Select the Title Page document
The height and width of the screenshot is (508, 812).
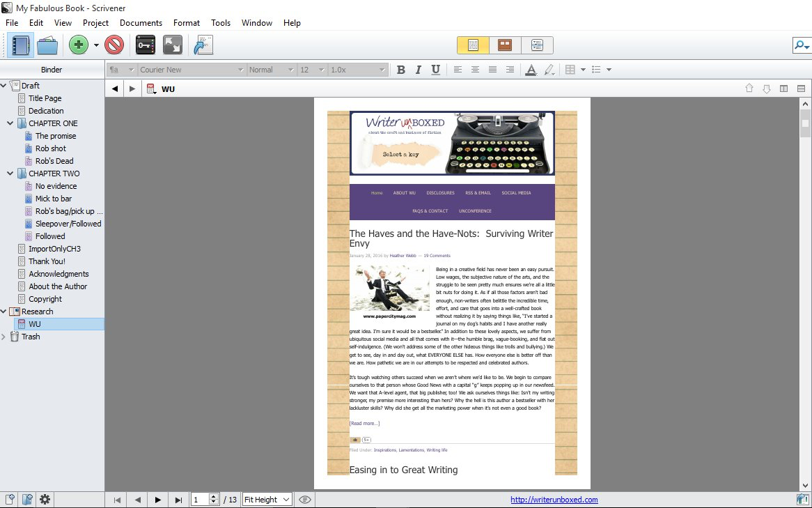pos(45,98)
